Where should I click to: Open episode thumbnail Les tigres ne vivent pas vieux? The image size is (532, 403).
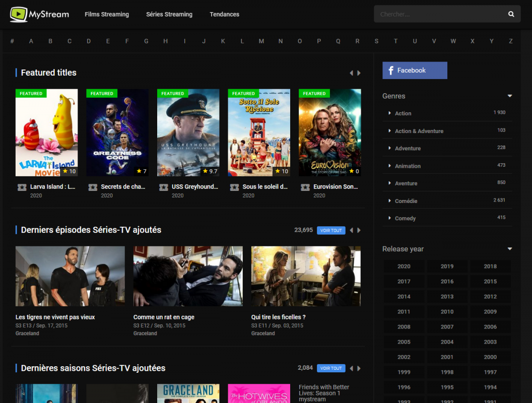70,276
